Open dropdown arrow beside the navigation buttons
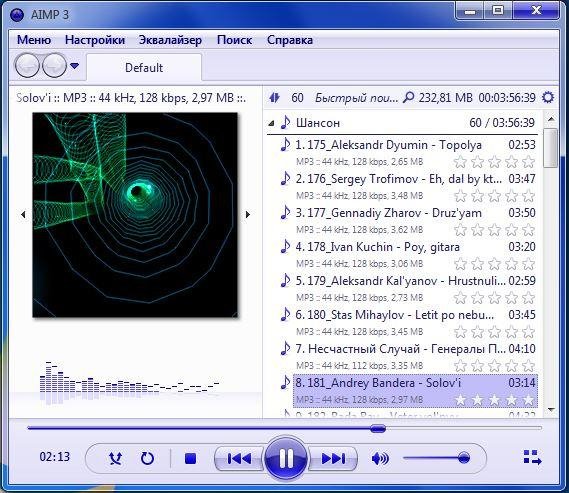 (x=74, y=66)
